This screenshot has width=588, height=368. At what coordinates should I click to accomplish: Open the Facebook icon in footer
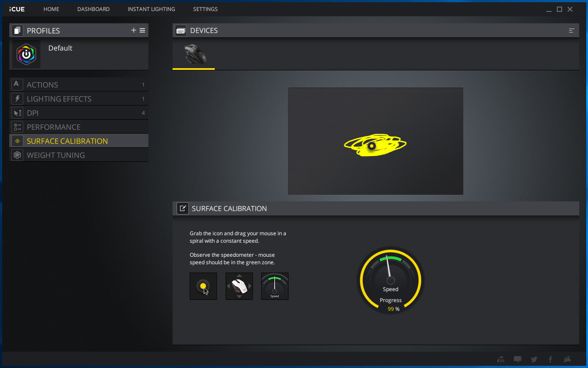click(x=550, y=359)
